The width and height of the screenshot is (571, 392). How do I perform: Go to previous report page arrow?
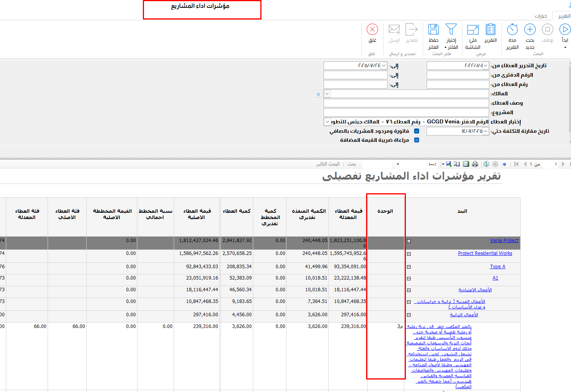[525, 164]
